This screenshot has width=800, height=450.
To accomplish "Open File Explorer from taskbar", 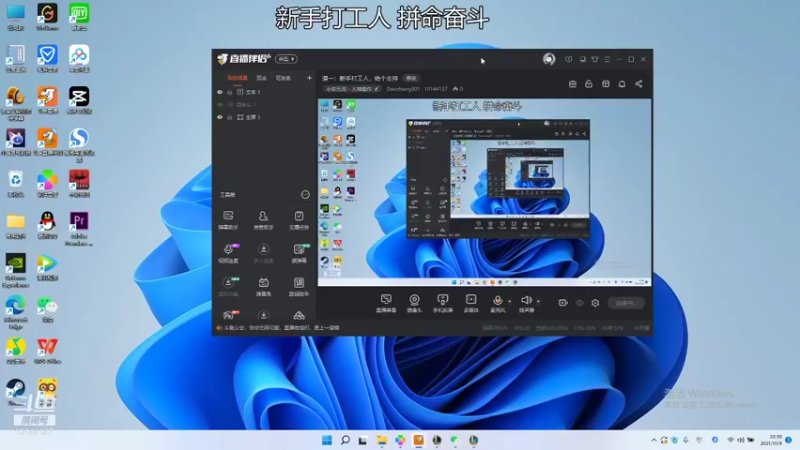I will point(382,440).
